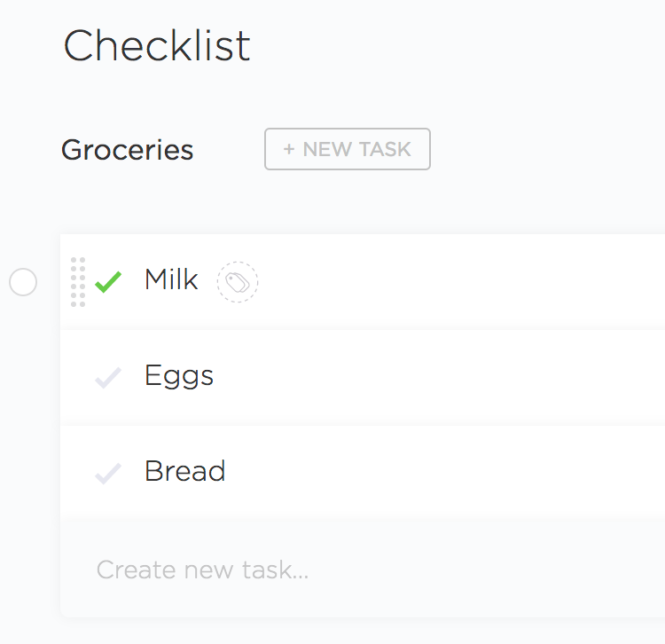Open the Milk task name
Screen dimensions: 665x644
coord(171,280)
